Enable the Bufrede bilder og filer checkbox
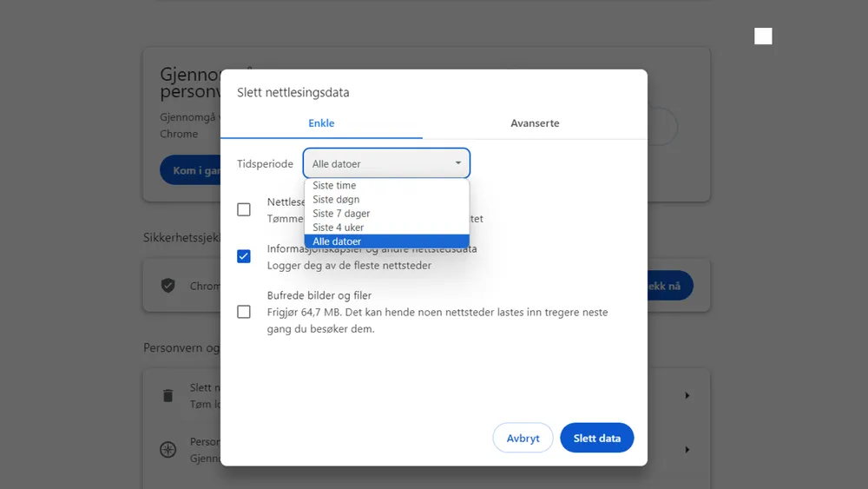The image size is (868, 489). click(x=244, y=312)
